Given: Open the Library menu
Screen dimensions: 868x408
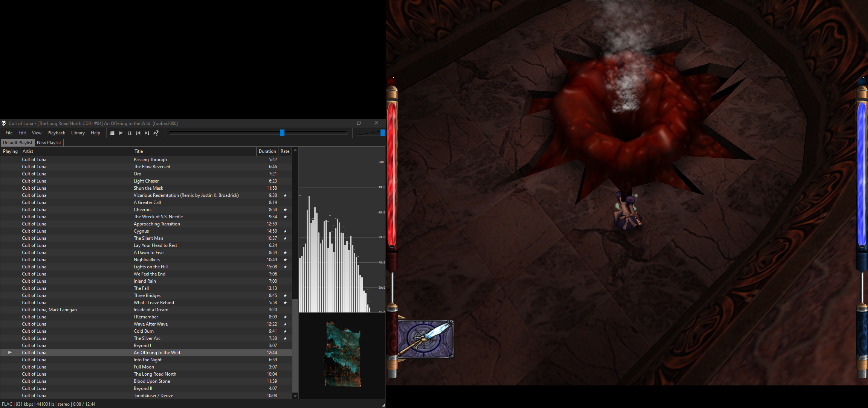Looking at the screenshot, I should pos(78,133).
